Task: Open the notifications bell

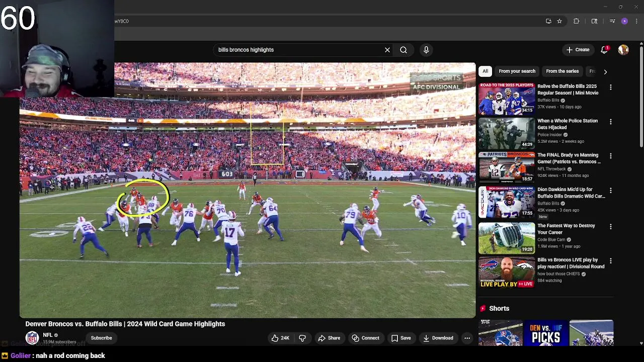Action: [604, 50]
